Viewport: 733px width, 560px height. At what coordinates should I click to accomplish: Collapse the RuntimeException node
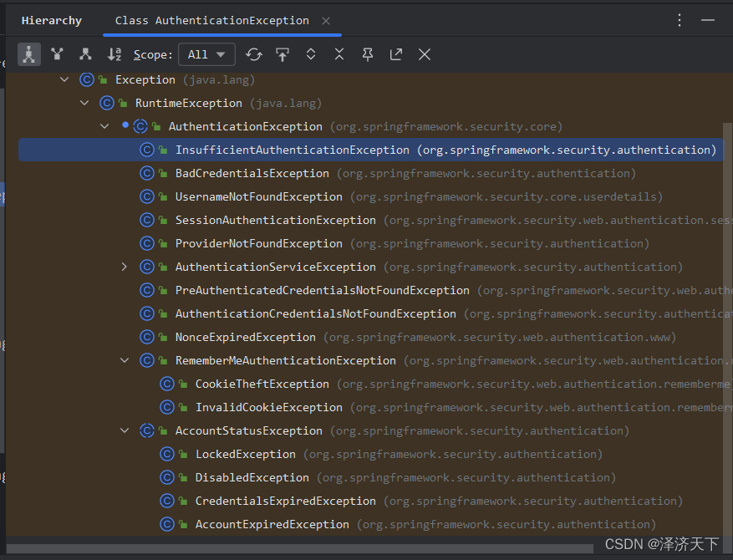[84, 103]
